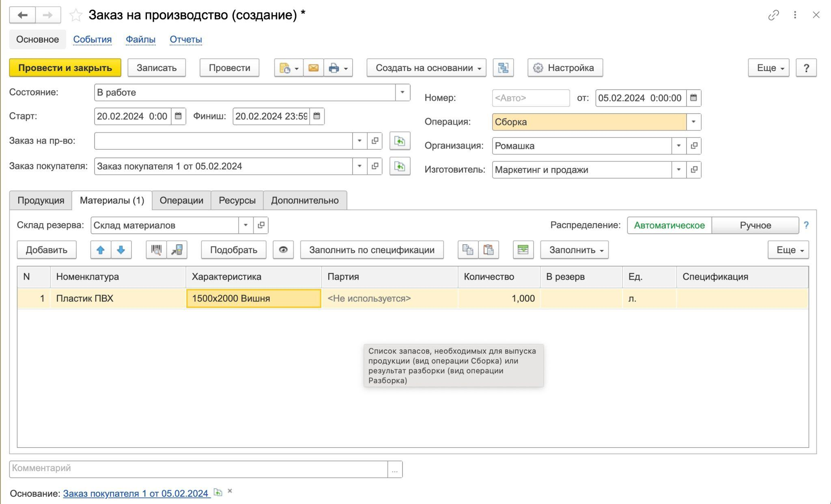This screenshot has width=831, height=504.
Task: Toggle the eye visibility button in Materials toolbar
Action: point(283,250)
